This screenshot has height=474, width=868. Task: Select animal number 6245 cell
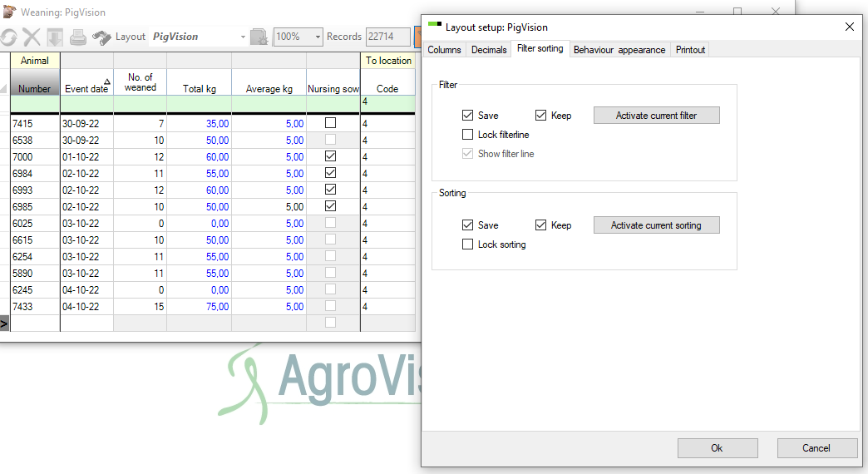pyautogui.click(x=34, y=289)
